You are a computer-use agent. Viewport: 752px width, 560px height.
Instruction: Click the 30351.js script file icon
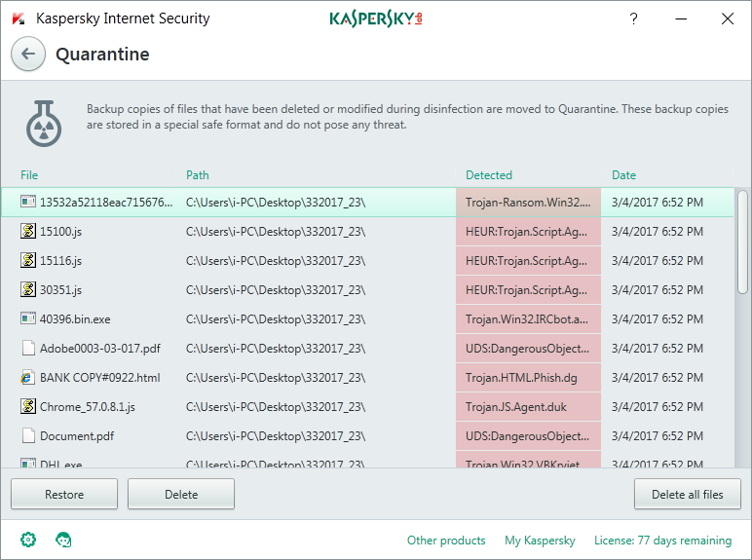[x=28, y=289]
